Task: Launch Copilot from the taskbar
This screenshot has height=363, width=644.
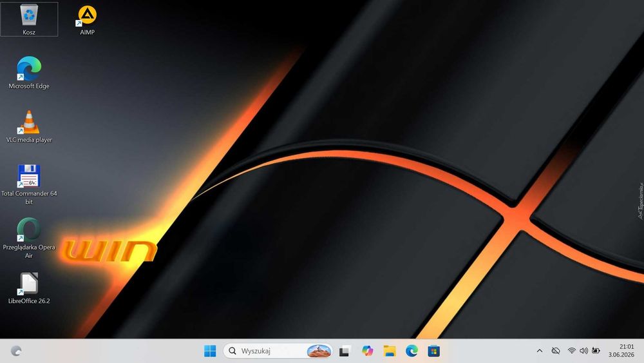Action: tap(367, 351)
